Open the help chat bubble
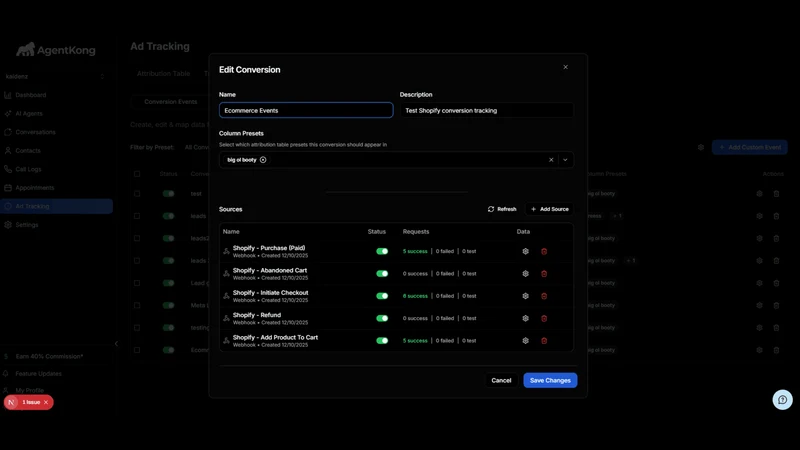Viewport: 800px width, 450px height. tap(782, 400)
